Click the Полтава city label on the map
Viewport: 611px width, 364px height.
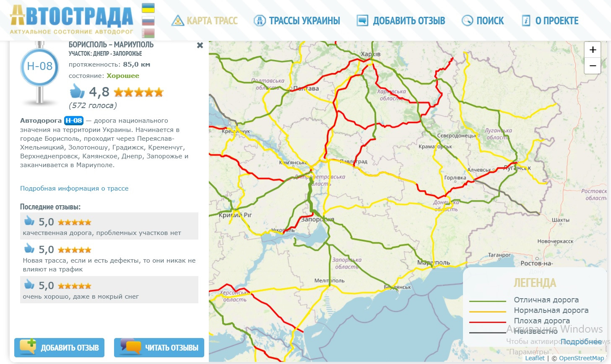tap(306, 88)
